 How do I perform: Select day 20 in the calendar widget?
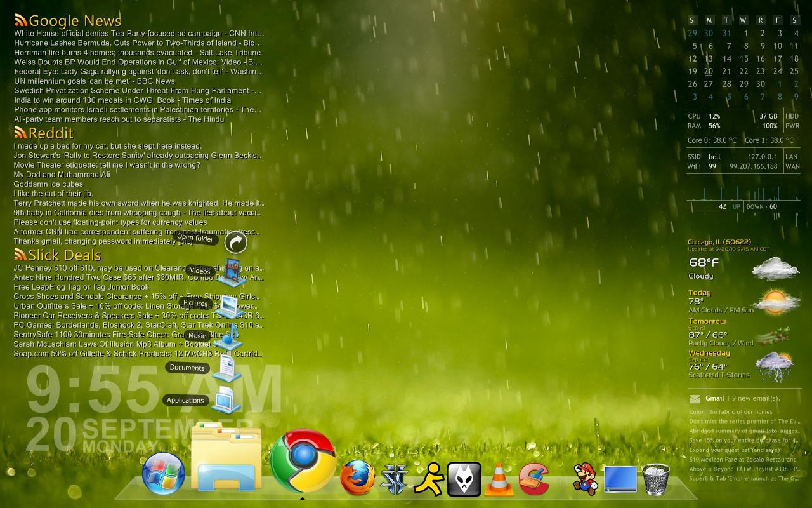coord(709,72)
